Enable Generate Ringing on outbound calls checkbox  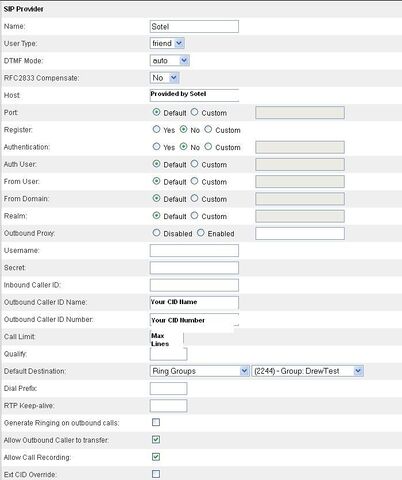tap(156, 423)
